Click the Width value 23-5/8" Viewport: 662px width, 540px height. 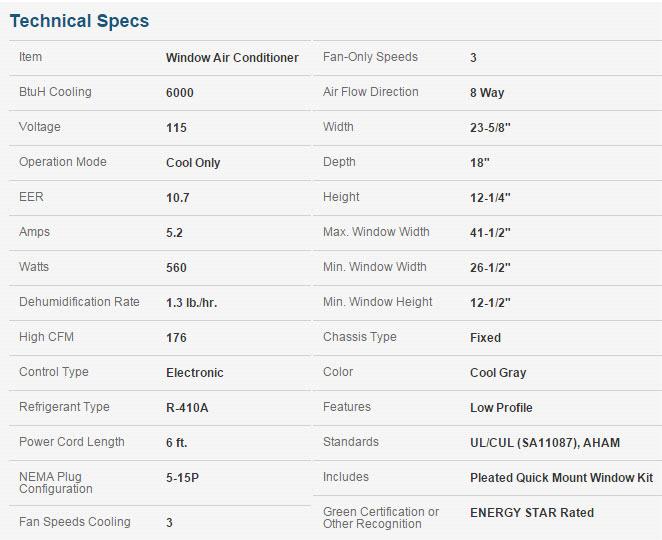pyautogui.click(x=490, y=128)
